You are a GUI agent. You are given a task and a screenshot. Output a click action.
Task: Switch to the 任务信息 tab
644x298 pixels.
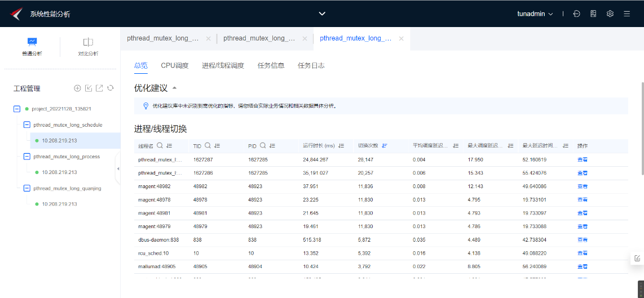pos(271,66)
